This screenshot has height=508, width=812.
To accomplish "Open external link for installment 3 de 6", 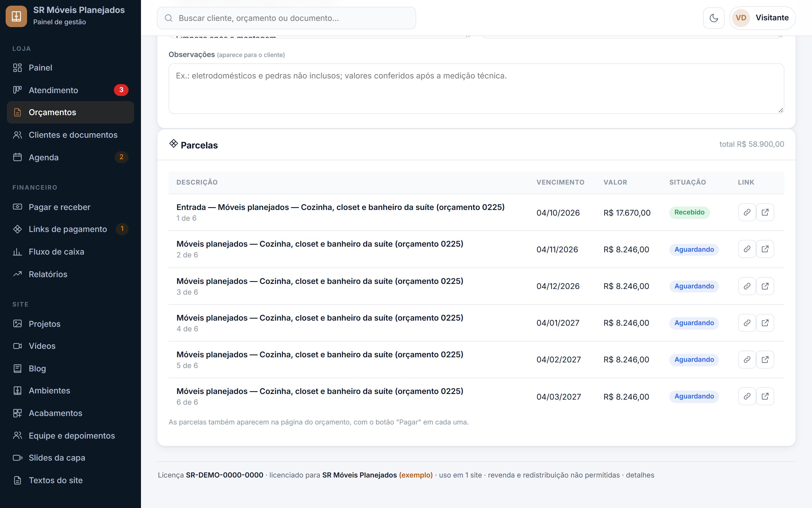I will pos(765,286).
